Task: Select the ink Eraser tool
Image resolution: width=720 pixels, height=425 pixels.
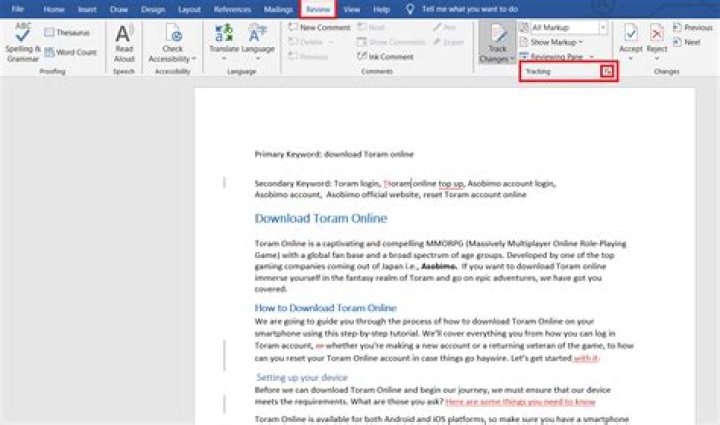Action: [448, 42]
